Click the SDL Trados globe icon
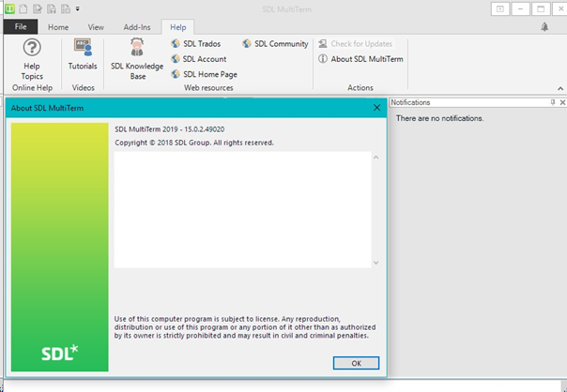This screenshot has width=567, height=392. 176,43
